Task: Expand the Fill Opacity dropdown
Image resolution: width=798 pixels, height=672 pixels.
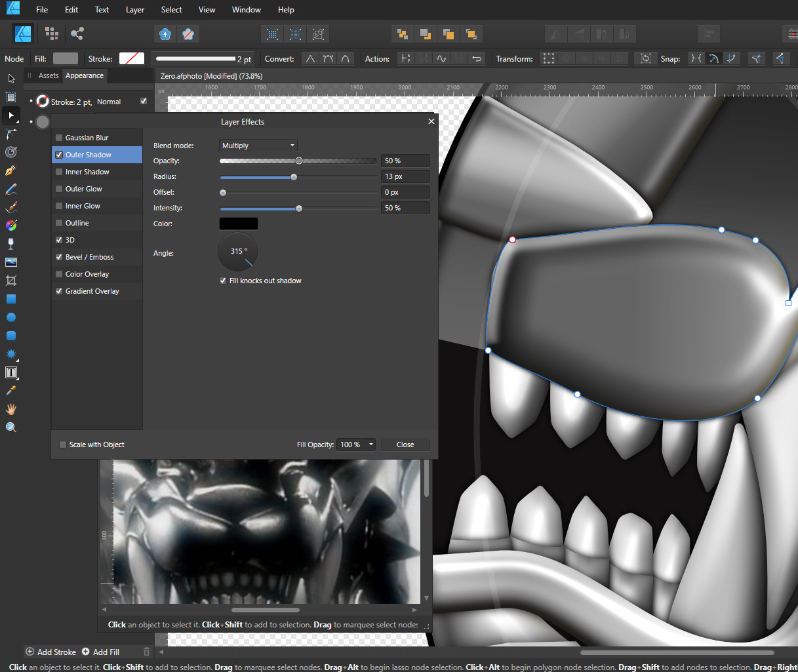Action: tap(370, 445)
